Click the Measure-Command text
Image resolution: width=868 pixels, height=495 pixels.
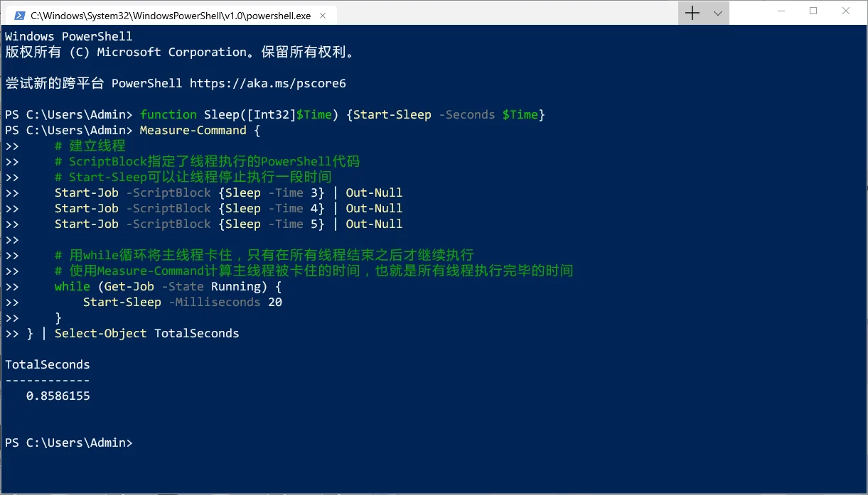[193, 130]
